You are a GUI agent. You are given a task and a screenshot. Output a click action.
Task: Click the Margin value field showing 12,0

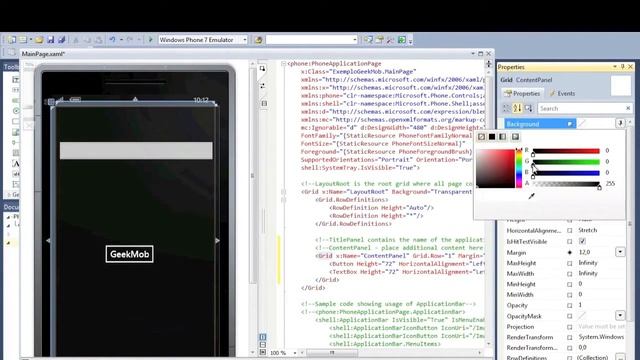(x=596, y=252)
